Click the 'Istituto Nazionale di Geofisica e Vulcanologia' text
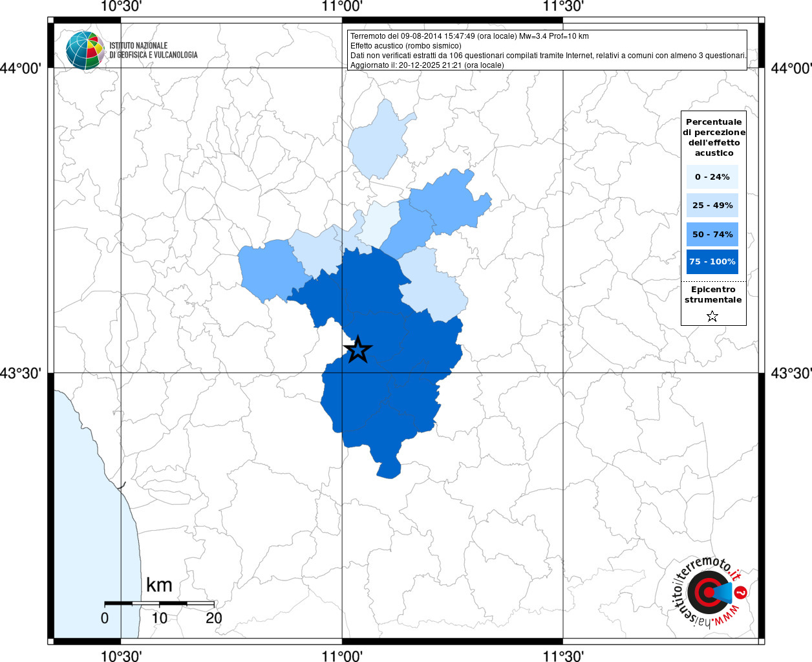812x662 pixels. pyautogui.click(x=154, y=50)
